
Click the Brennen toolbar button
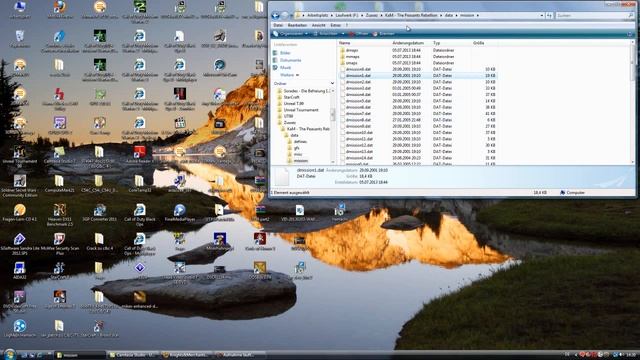click(x=384, y=34)
